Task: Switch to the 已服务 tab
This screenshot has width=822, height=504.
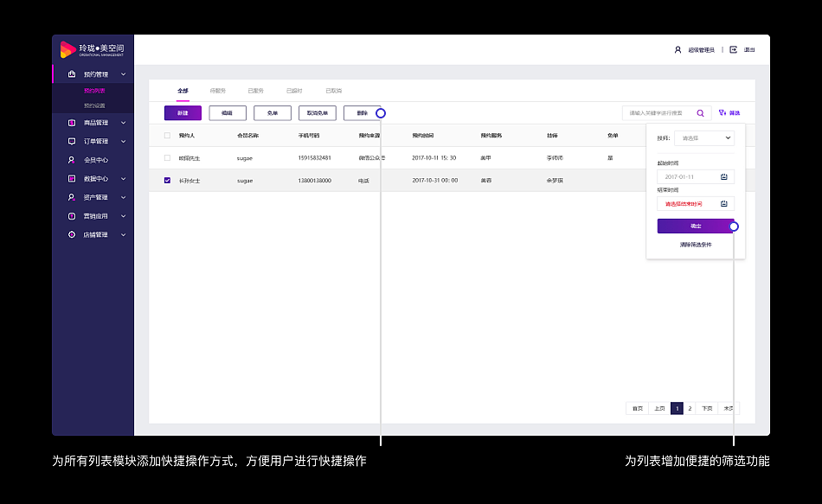Action: tap(256, 91)
